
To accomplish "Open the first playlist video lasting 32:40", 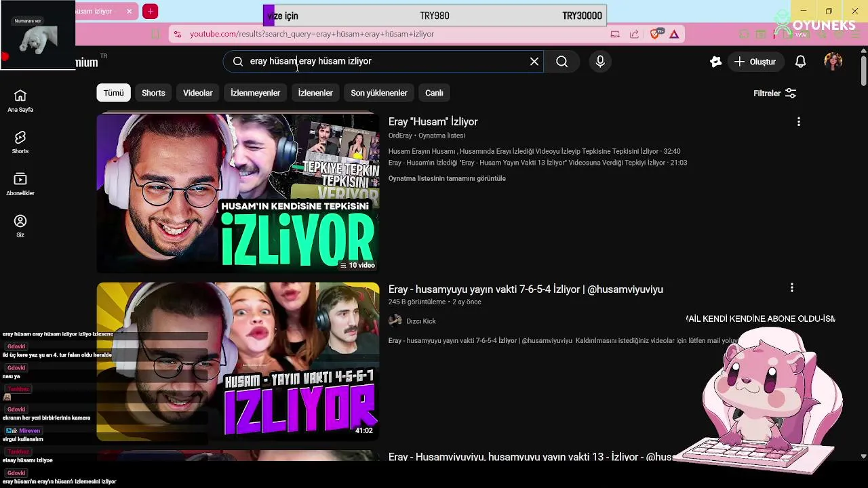I will pos(534,151).
